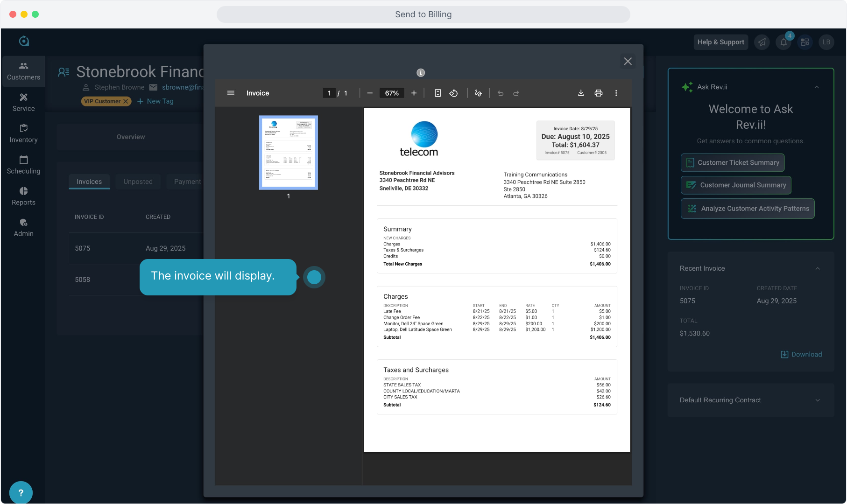The image size is (847, 504).
Task: Click the paper plane icon in header
Action: [762, 42]
